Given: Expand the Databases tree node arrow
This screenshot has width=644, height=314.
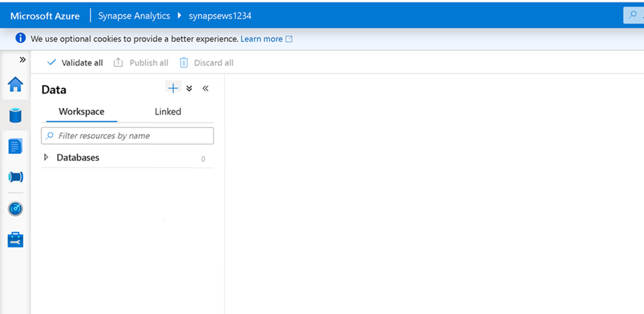Looking at the screenshot, I should [x=46, y=157].
